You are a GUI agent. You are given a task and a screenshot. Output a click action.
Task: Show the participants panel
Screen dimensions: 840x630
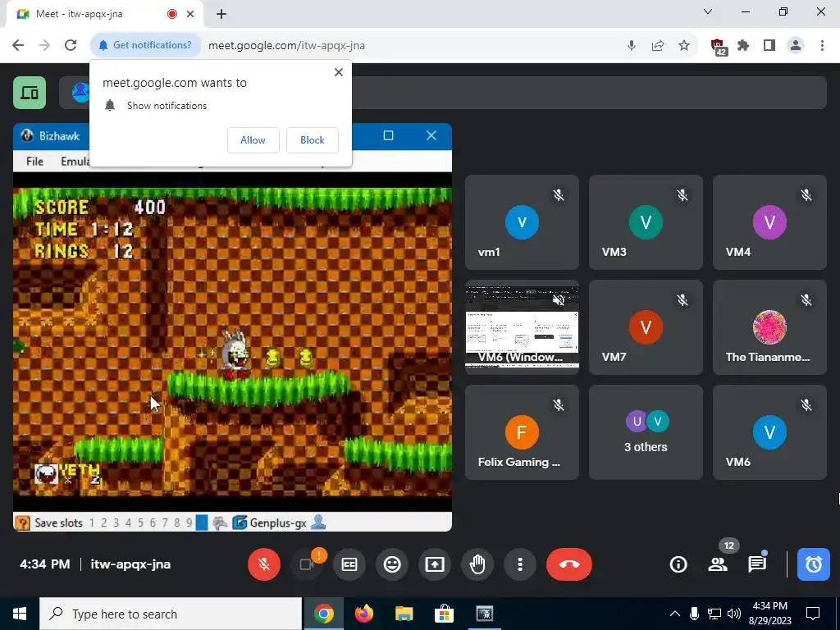coord(718,564)
